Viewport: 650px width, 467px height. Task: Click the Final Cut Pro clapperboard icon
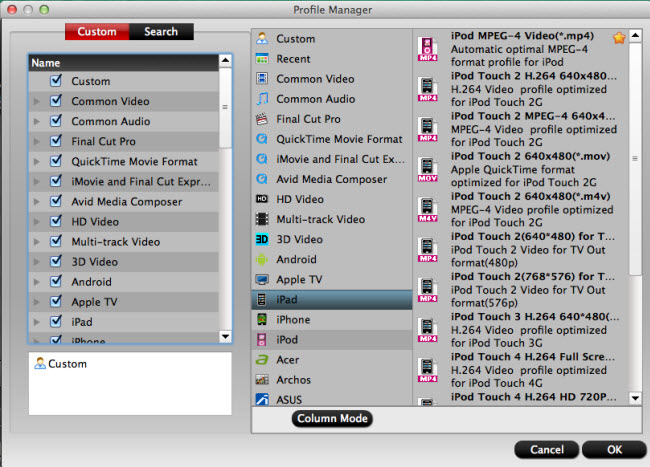tap(262, 119)
